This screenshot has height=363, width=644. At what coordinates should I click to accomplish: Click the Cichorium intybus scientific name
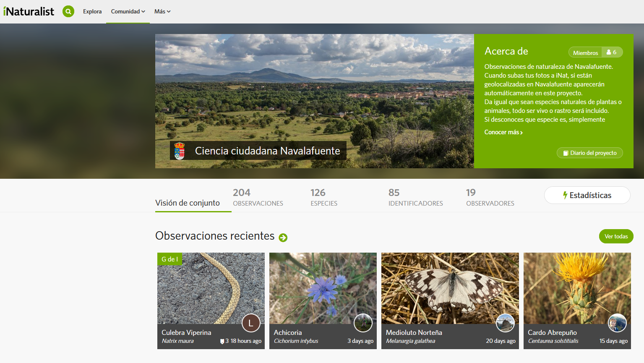pos(296,341)
